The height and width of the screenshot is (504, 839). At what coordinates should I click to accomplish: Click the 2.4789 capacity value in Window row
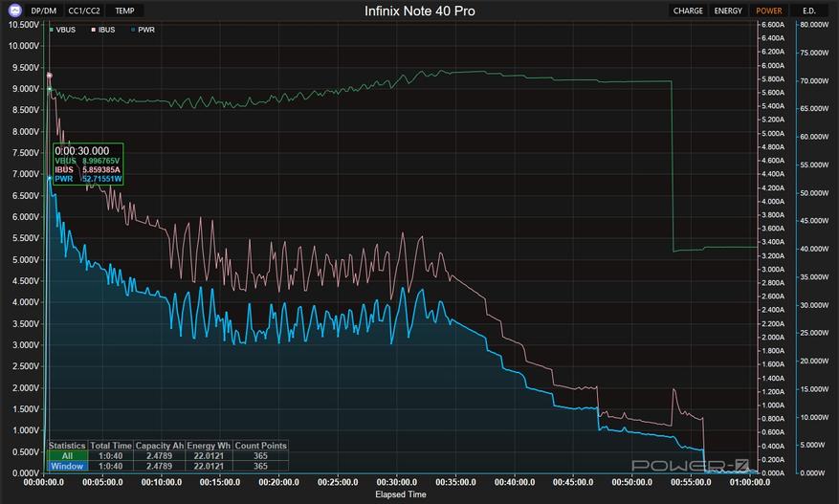point(160,466)
